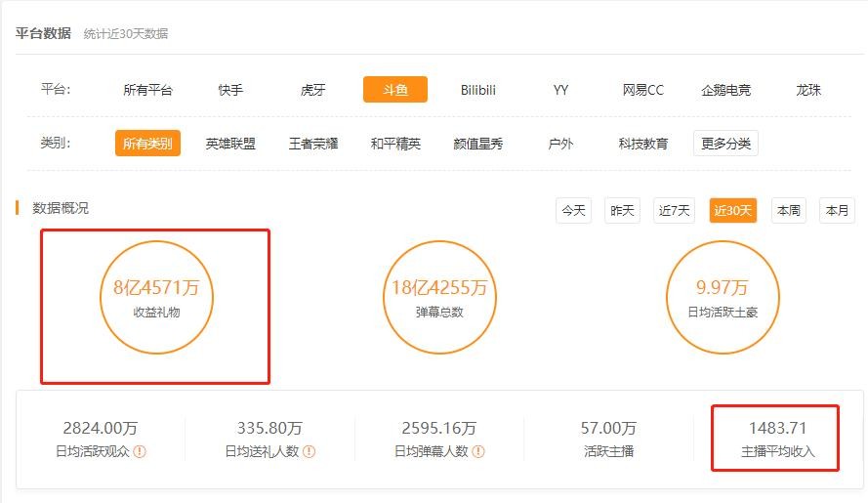Click info icon beside 日均送礼人数
This screenshot has height=503, width=868.
point(309,452)
